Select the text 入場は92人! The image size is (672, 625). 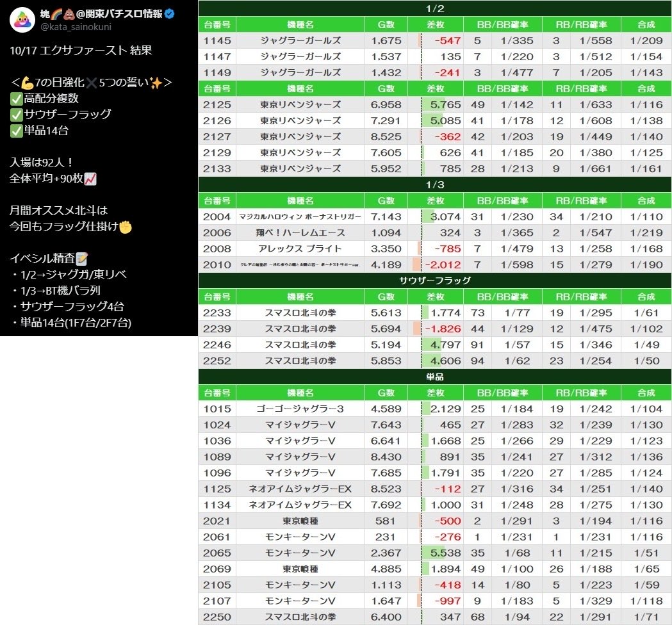click(41, 163)
